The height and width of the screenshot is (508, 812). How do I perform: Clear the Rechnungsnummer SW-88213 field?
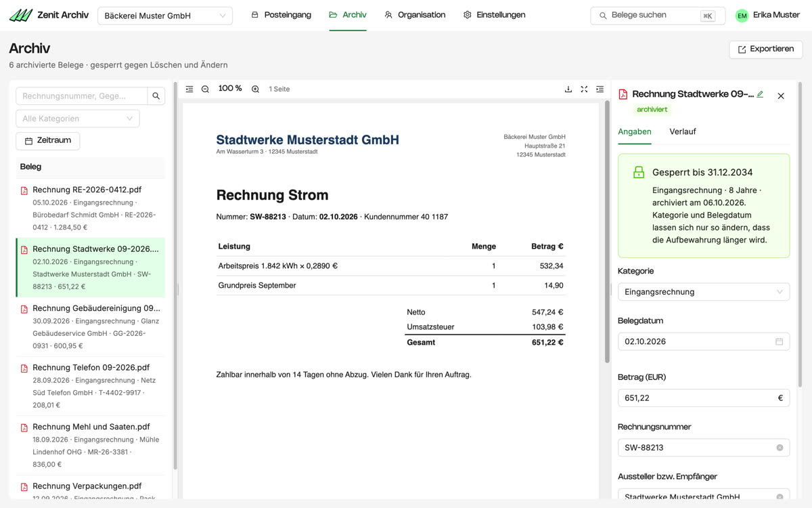780,448
